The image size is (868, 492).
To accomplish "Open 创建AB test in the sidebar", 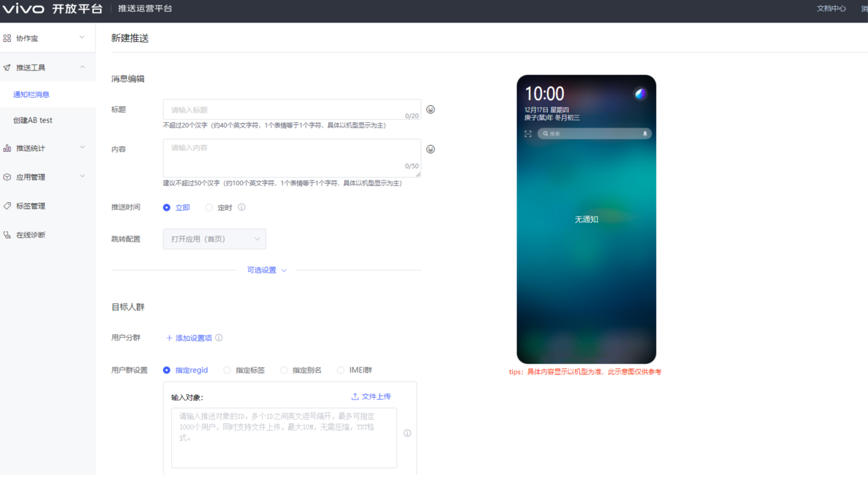I will coord(33,120).
